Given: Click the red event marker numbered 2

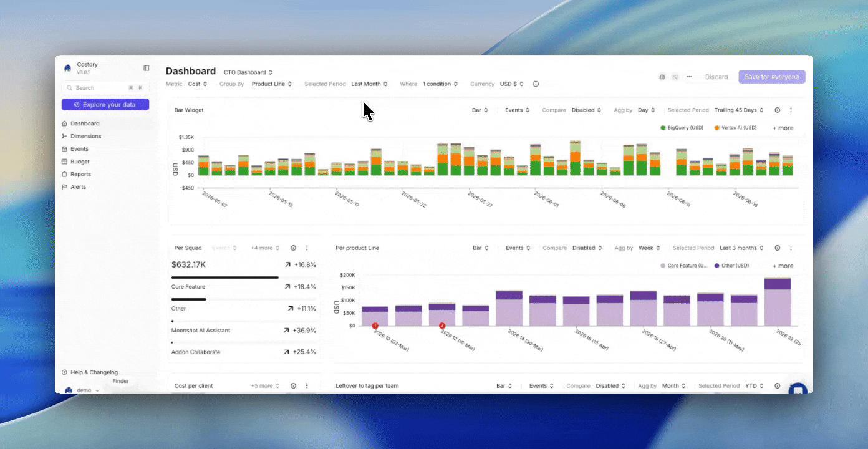Looking at the screenshot, I should (442, 326).
